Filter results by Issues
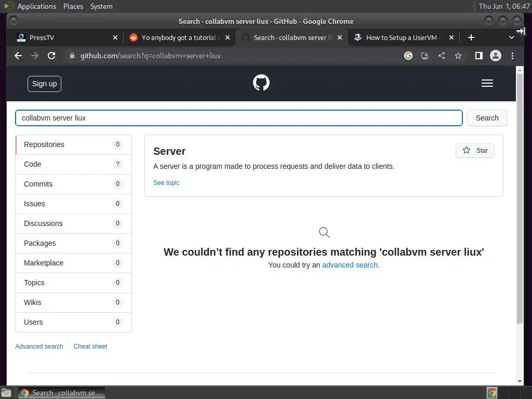This screenshot has width=532, height=399. point(74,204)
